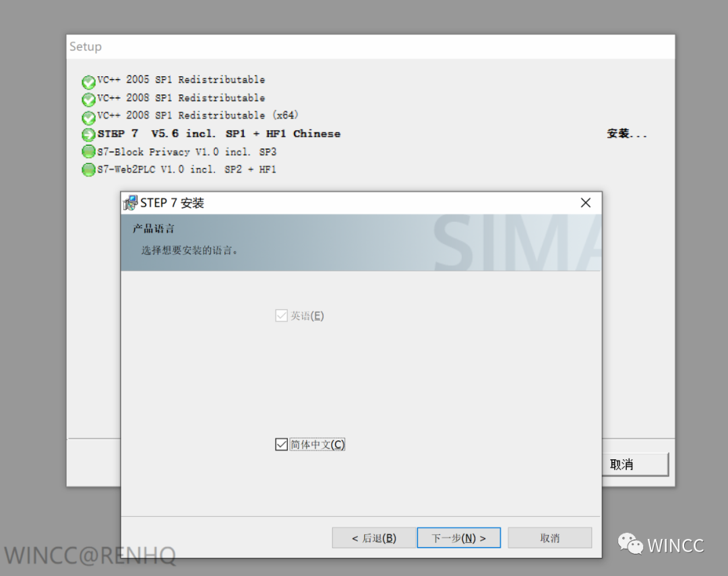Click the arrow status icon beside STEP 7 V5.6
The width and height of the screenshot is (728, 576).
pos(88,135)
